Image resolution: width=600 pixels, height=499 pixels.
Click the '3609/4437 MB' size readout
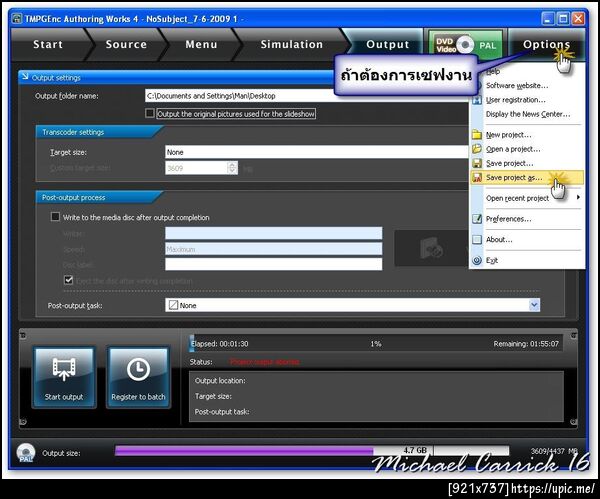pos(554,451)
